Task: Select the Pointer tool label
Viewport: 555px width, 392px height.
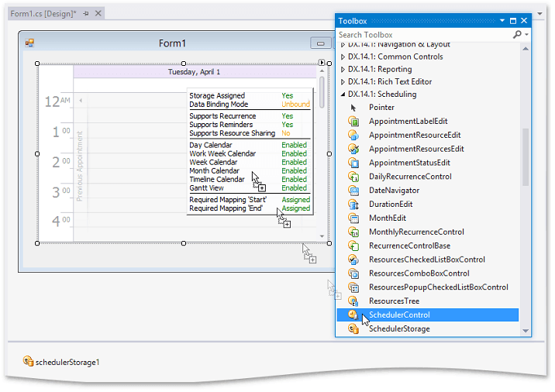Action: coord(381,108)
